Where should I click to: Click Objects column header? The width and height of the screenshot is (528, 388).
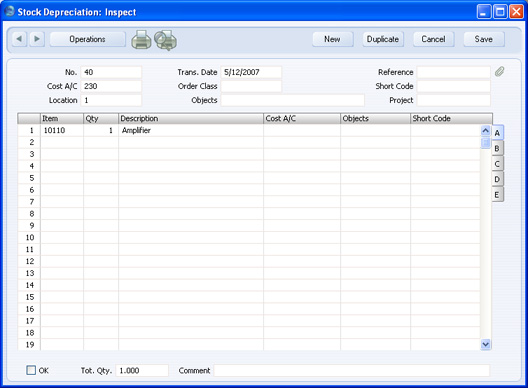[x=375, y=119]
